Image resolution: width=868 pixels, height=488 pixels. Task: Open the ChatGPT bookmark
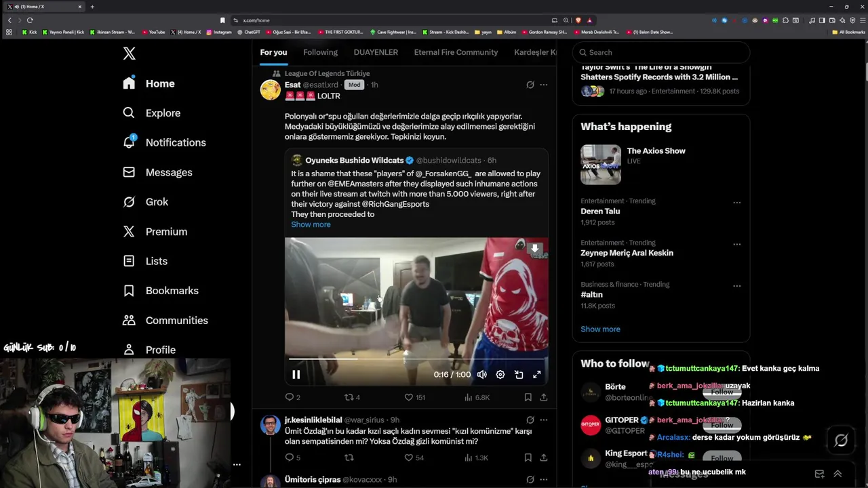click(248, 32)
